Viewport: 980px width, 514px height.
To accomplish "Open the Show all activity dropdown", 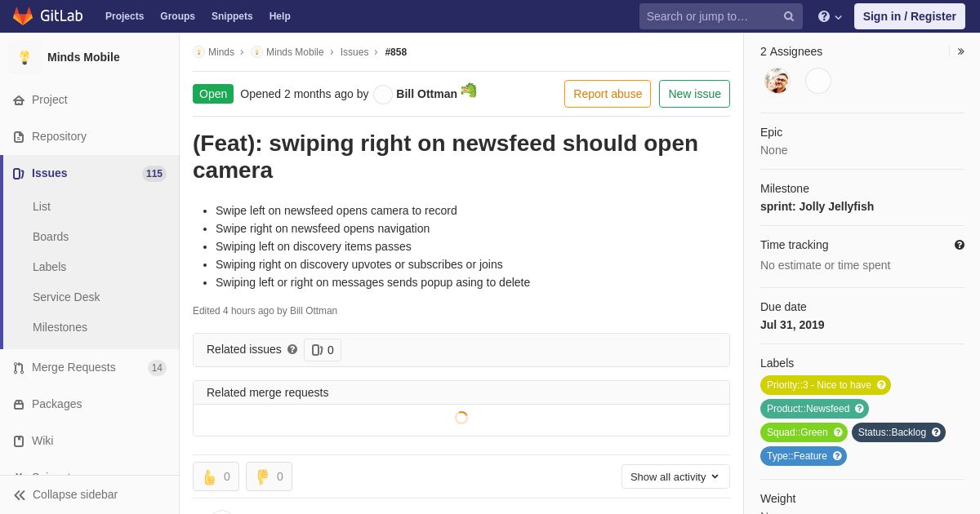I will [x=675, y=476].
